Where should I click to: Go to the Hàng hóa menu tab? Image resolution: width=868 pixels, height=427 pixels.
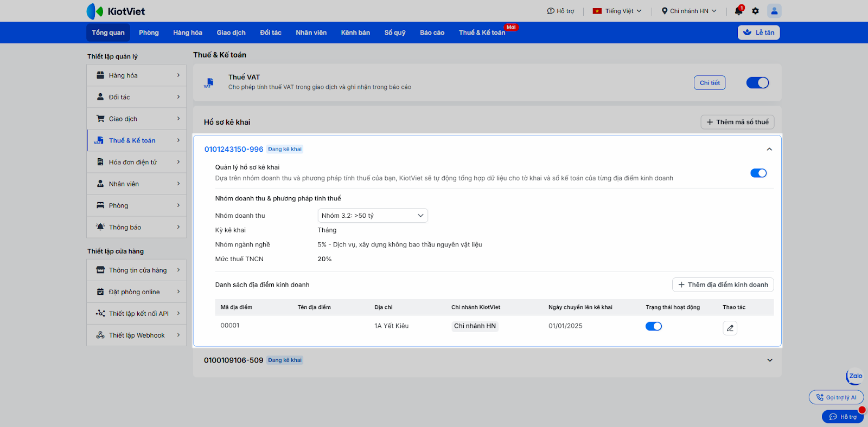click(x=188, y=33)
